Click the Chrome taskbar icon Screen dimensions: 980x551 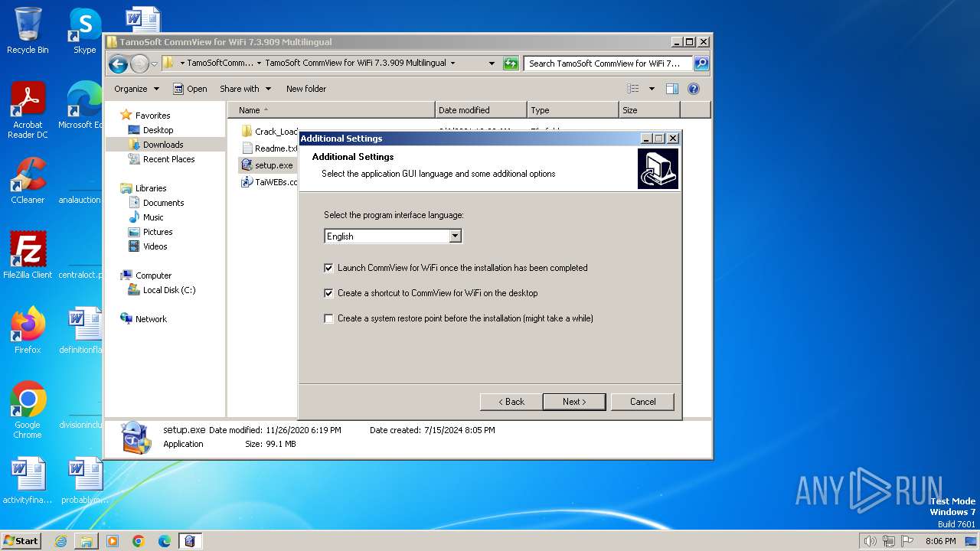[139, 541]
